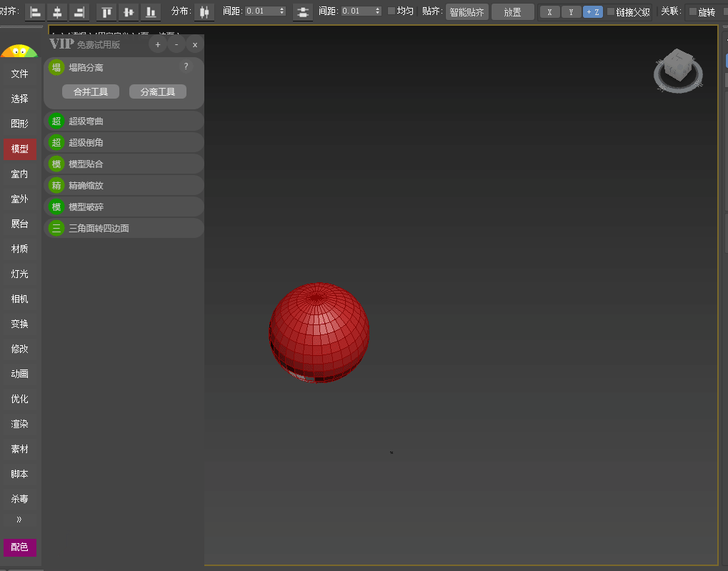The height and width of the screenshot is (571, 728).
Task: Click the align bottom icon
Action: coord(150,12)
